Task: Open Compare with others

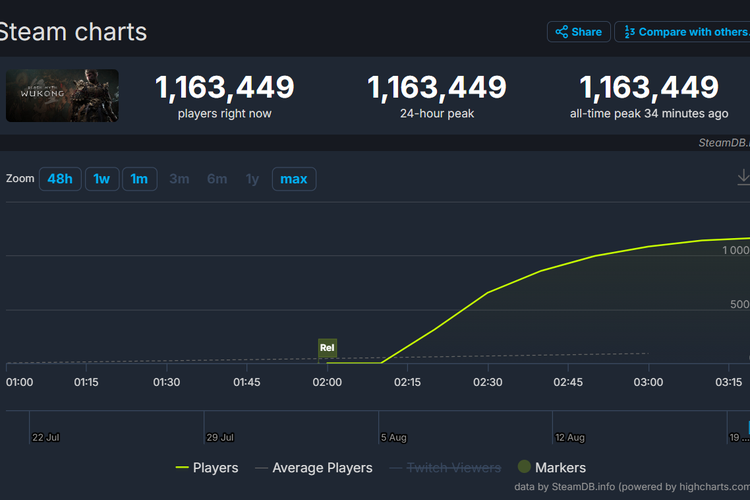Action: [685, 32]
